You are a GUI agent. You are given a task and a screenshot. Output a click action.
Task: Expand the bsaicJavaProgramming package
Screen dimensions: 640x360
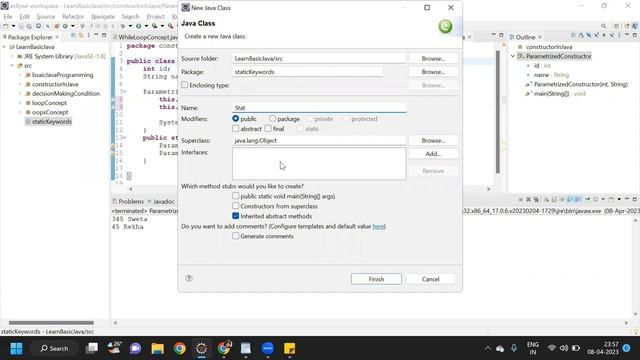coord(20,75)
